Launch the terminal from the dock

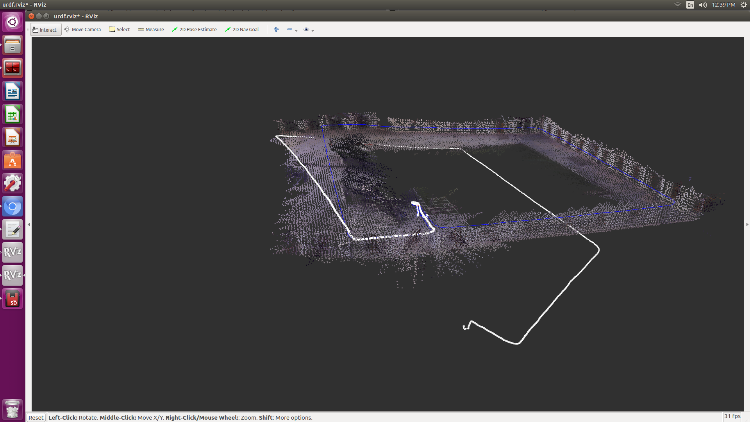point(13,69)
